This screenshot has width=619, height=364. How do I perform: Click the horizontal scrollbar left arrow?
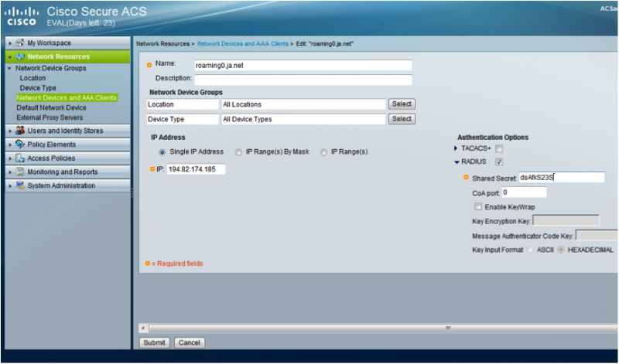(143, 328)
